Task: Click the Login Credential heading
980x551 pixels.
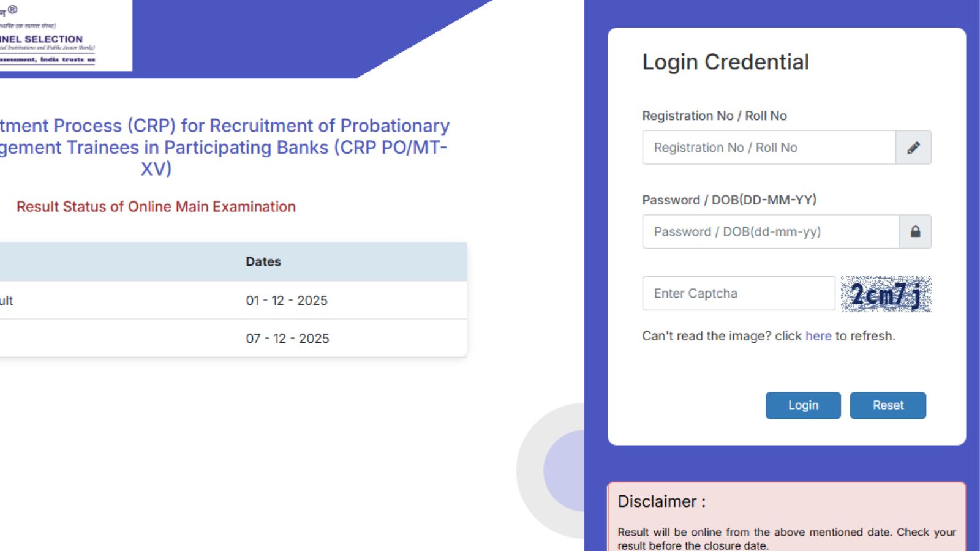Action: 725,62
